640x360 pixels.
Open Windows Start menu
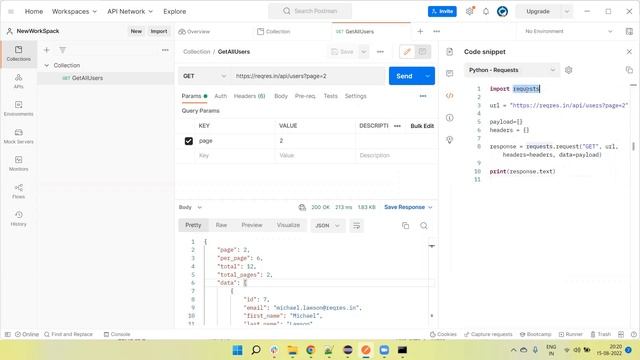pos(237,350)
